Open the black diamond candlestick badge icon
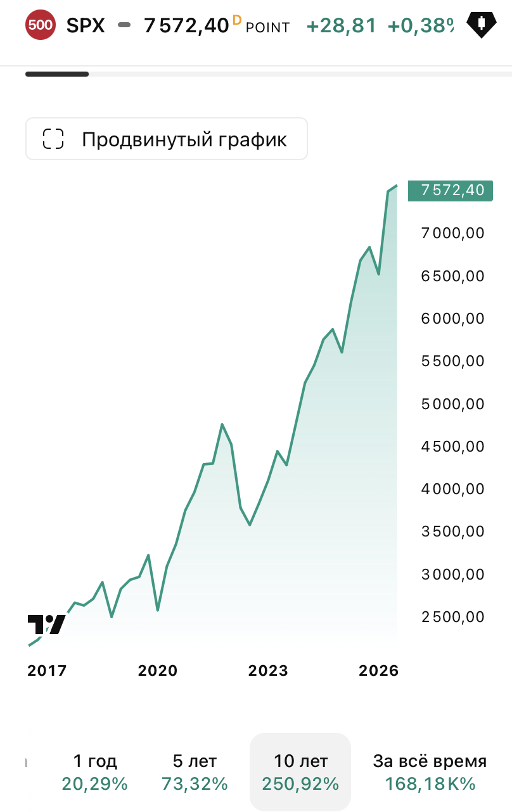The height and width of the screenshot is (812, 512). coord(482,25)
